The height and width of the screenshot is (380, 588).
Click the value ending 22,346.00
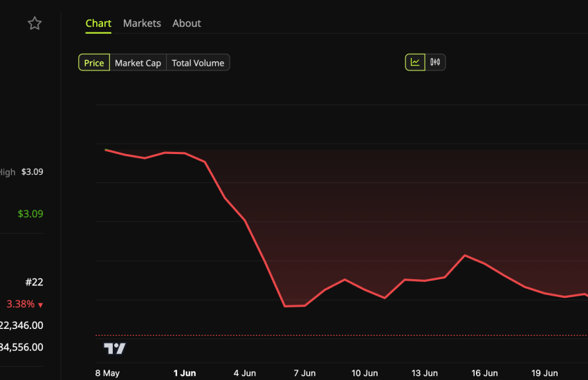(x=21, y=325)
